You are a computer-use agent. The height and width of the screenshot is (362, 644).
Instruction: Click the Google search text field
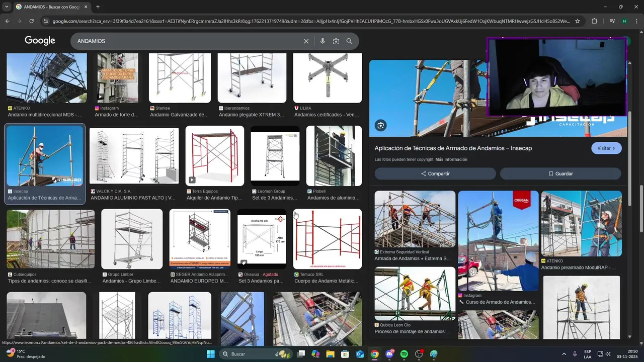[x=186, y=41]
